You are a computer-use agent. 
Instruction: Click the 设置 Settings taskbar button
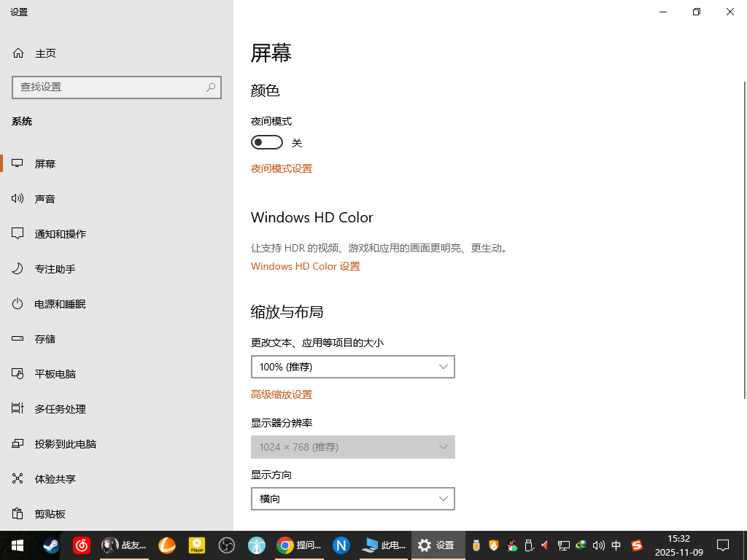(438, 545)
